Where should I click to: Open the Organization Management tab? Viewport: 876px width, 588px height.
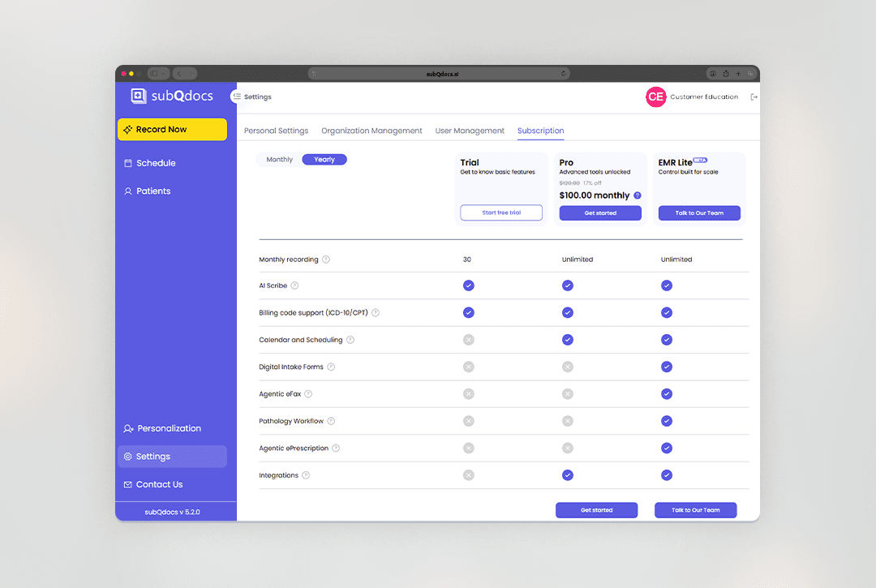[371, 131]
